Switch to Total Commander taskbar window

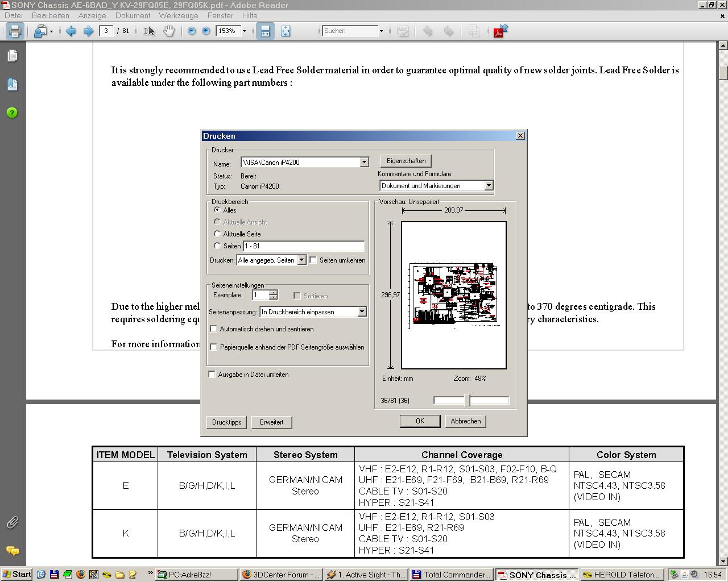tap(451, 575)
